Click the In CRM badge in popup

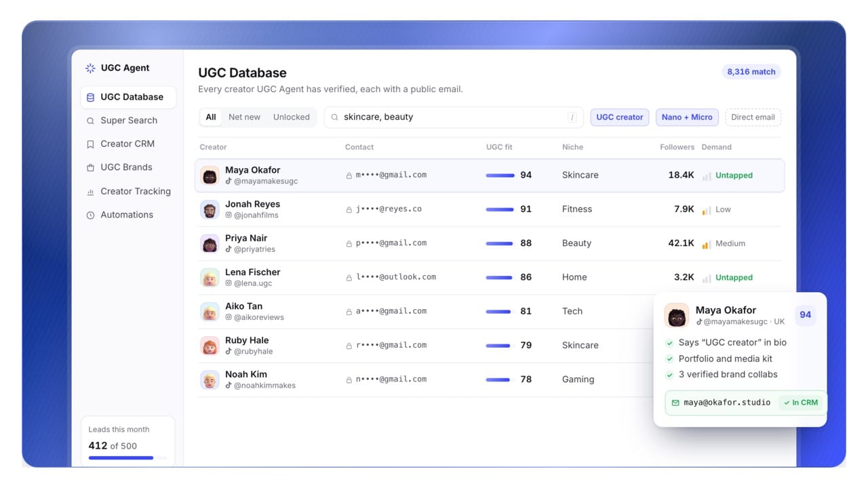pos(801,403)
